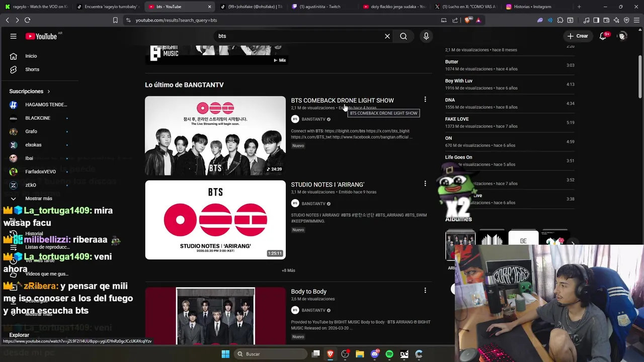644x362 pixels.
Task: Switch to the agustinitita Twitch tab
Action: point(324,7)
